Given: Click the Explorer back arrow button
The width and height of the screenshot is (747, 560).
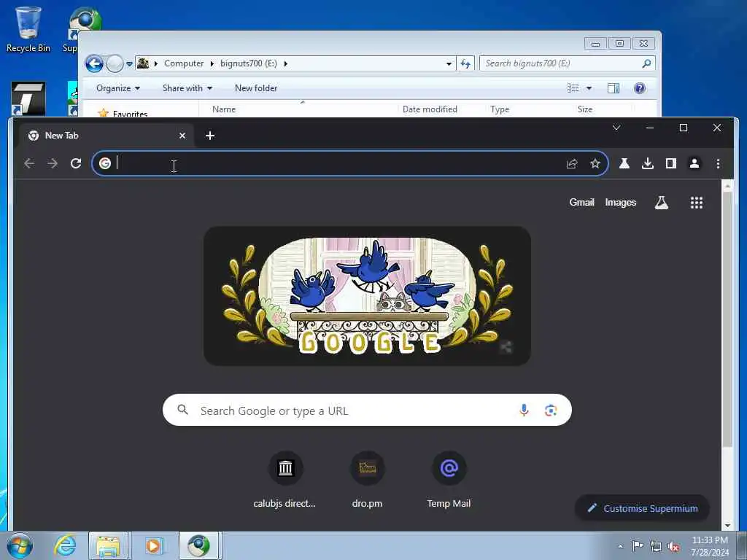Looking at the screenshot, I should tap(94, 63).
